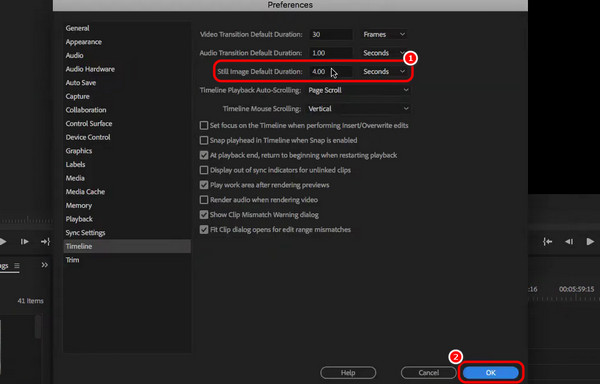Edit Still Image Default Duration value
The width and height of the screenshot is (600, 384).
pyautogui.click(x=331, y=72)
